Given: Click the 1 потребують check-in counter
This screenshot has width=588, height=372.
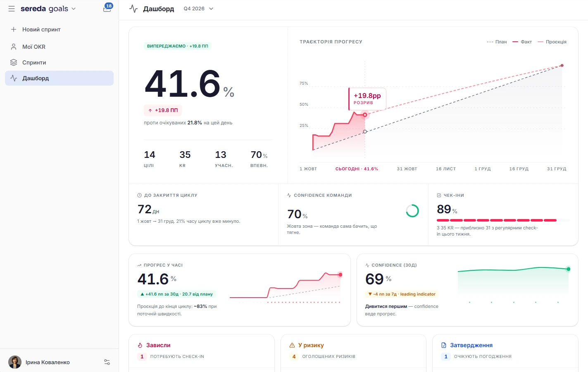Looking at the screenshot, I should pos(171,356).
